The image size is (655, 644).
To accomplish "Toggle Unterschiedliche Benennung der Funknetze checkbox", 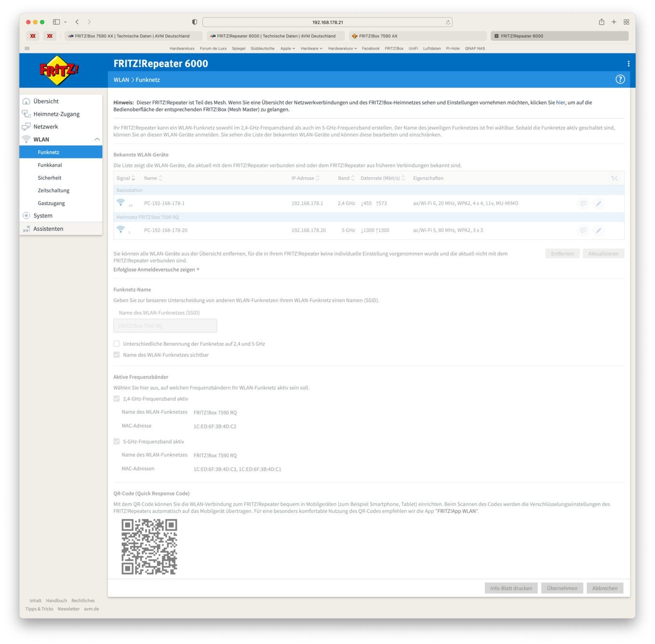I will pyautogui.click(x=117, y=344).
